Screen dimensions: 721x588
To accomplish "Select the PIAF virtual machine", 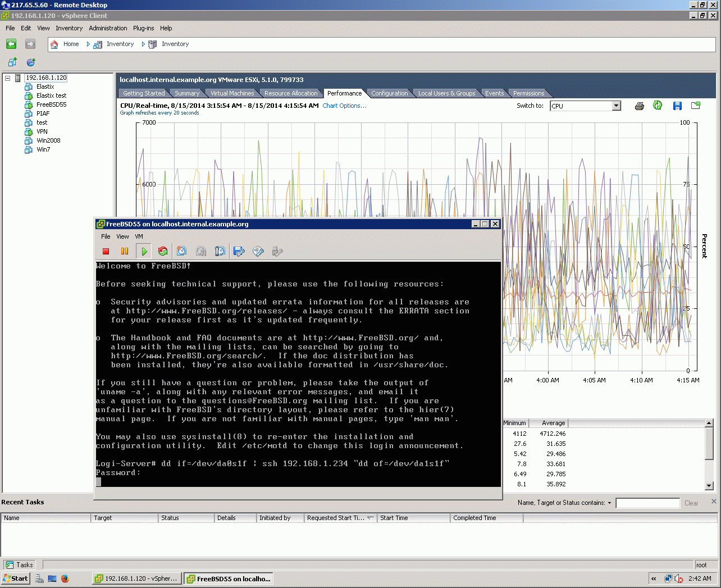I will [43, 114].
